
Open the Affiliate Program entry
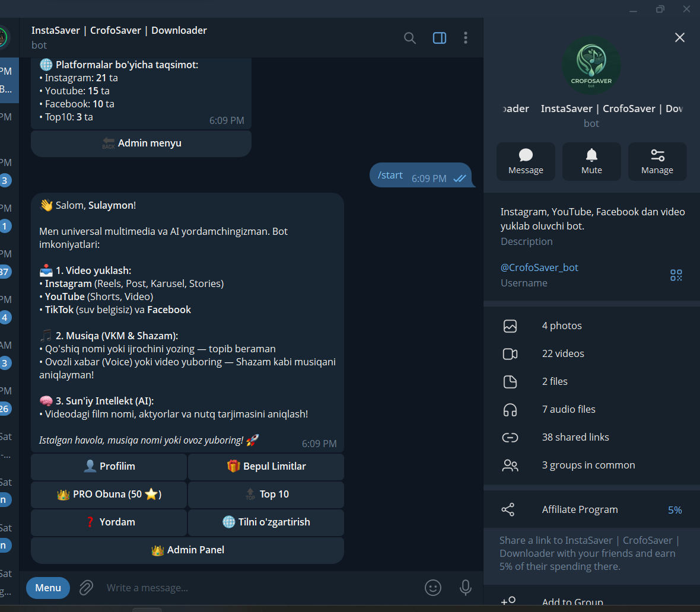pyautogui.click(x=591, y=510)
